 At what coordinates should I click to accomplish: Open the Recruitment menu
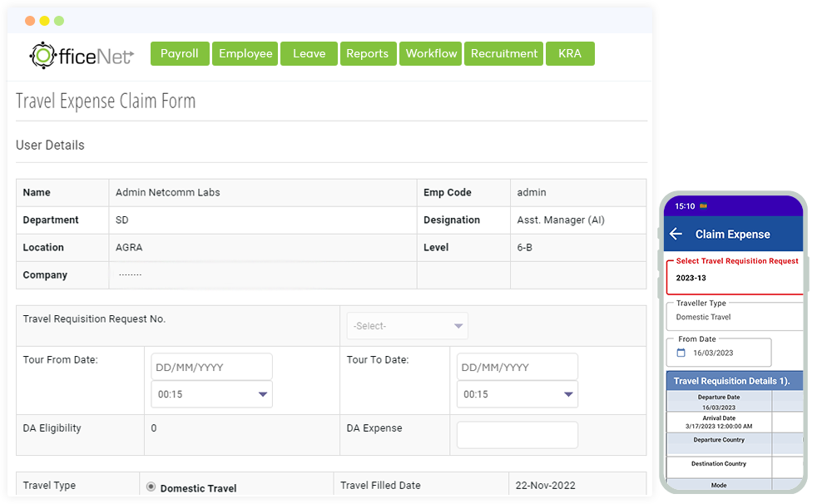[x=503, y=53]
